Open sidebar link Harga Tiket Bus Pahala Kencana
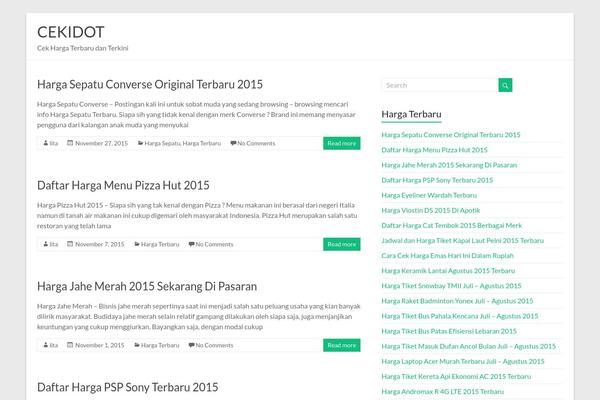Viewport: 600px width, 400px height. pos(460,316)
